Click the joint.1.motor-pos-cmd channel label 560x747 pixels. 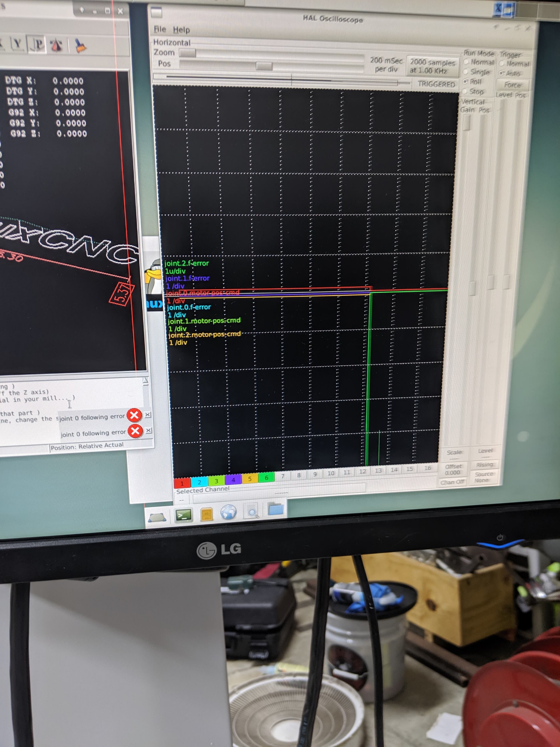point(204,321)
